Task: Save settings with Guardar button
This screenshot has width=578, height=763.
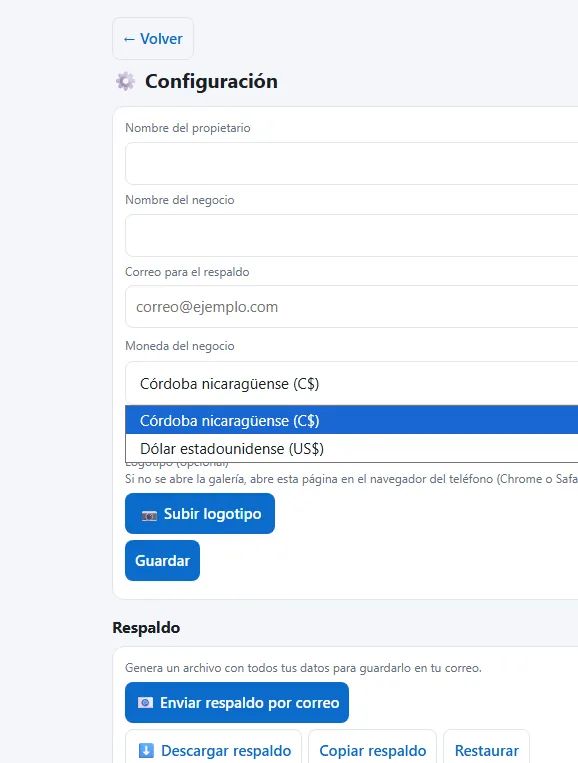Action: tap(163, 561)
